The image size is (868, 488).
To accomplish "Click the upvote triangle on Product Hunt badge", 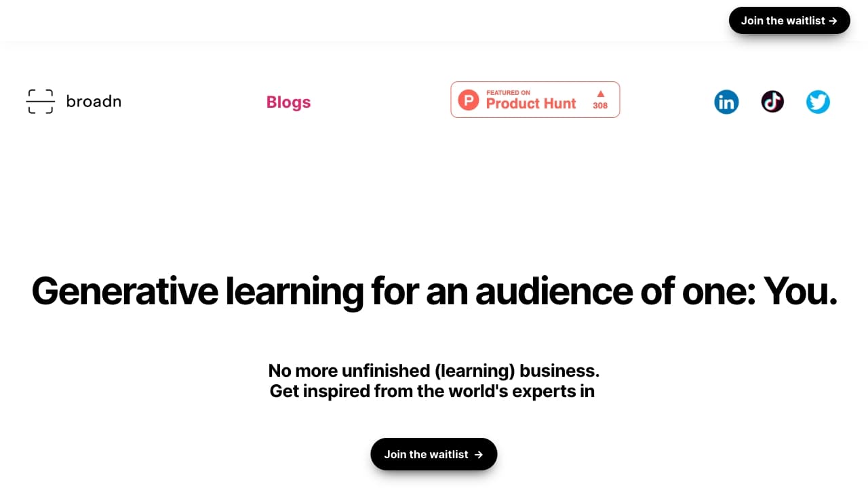I will 600,94.
